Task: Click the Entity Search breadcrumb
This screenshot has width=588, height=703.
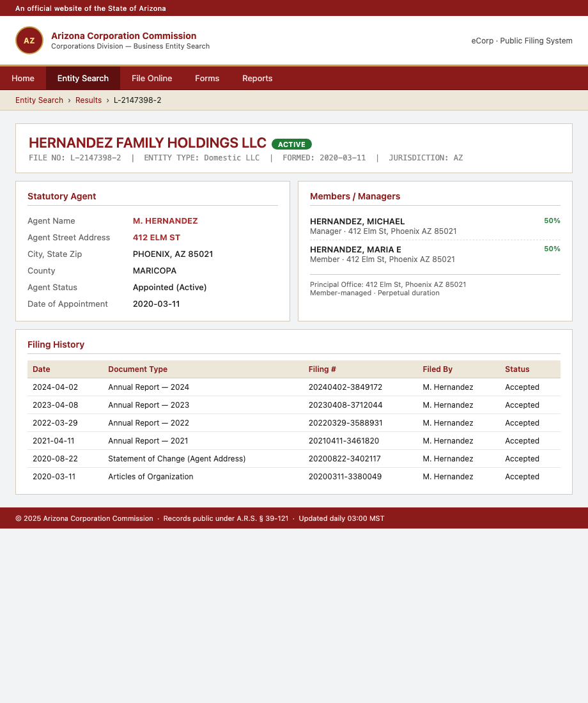Action: click(x=39, y=100)
